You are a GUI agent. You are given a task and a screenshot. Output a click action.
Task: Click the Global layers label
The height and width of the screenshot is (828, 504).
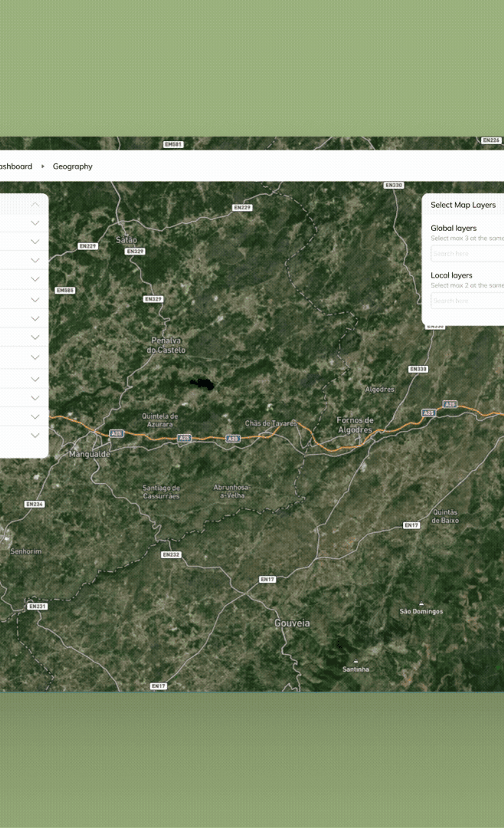[x=454, y=228]
